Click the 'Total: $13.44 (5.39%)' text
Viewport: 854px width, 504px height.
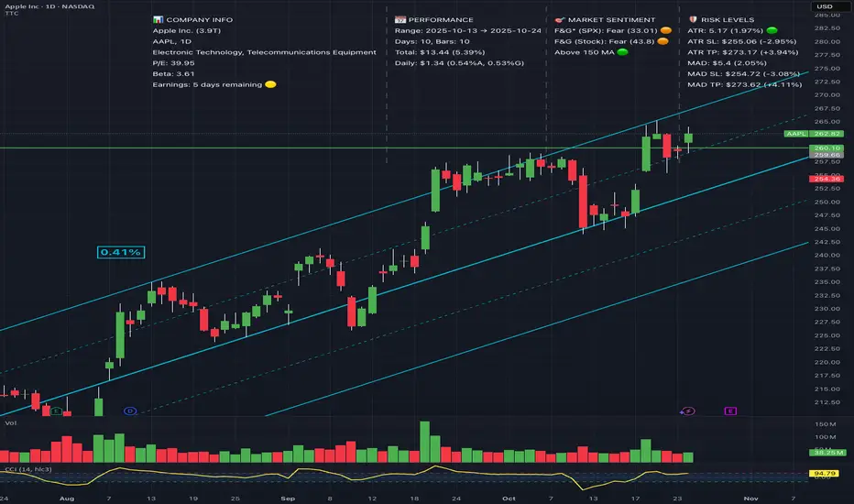(x=440, y=52)
